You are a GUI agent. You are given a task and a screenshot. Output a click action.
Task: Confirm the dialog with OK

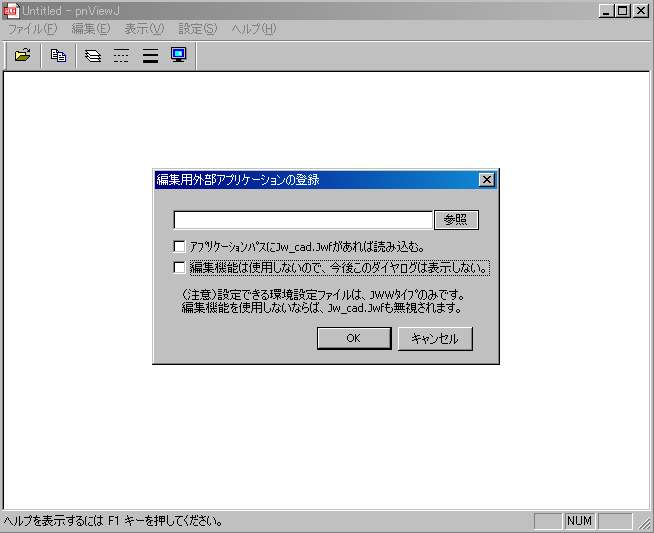pos(354,338)
